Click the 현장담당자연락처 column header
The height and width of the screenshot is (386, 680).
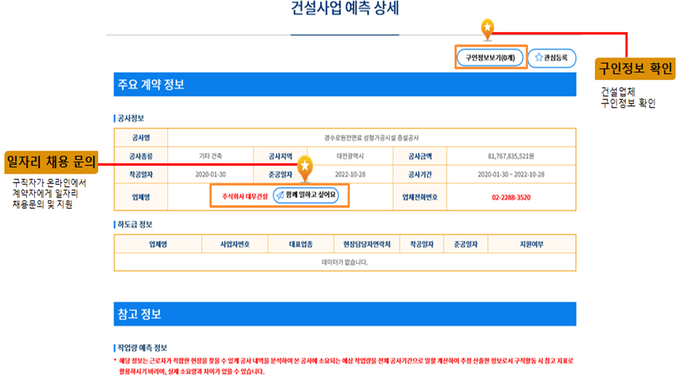(x=367, y=245)
